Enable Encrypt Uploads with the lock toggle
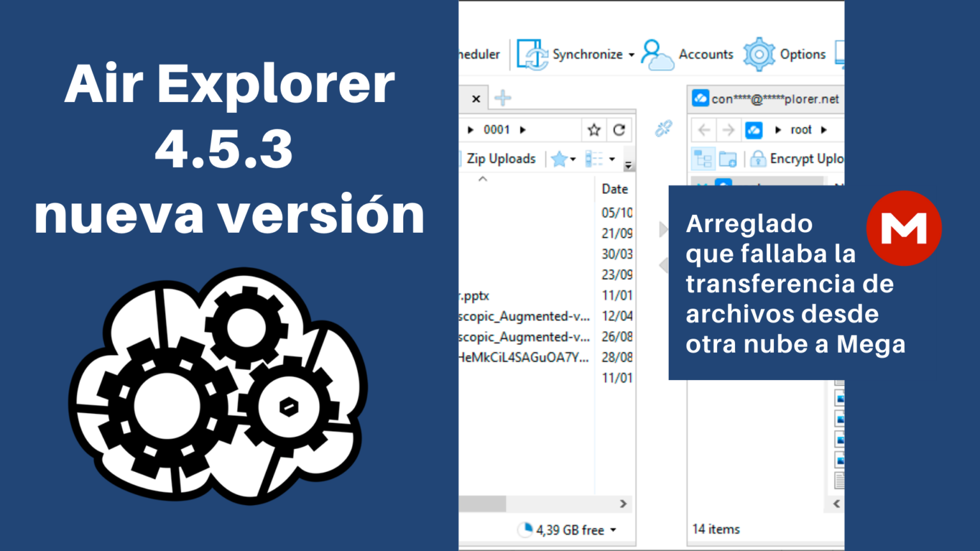This screenshot has width=980, height=551. (759, 158)
